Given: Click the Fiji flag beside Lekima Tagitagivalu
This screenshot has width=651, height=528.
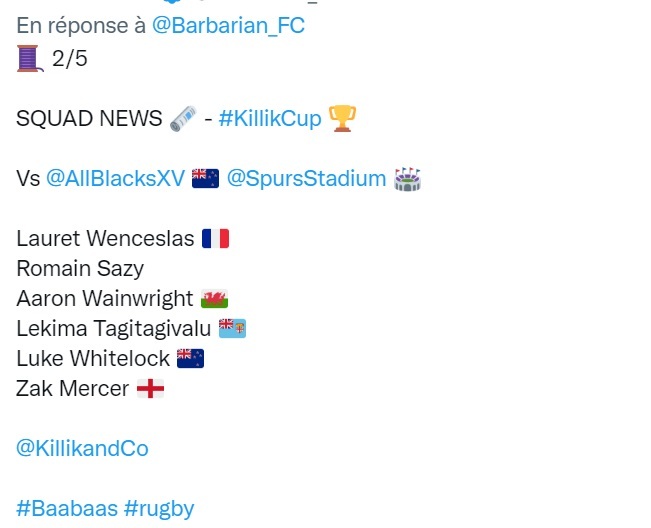Looking at the screenshot, I should pyautogui.click(x=232, y=329).
